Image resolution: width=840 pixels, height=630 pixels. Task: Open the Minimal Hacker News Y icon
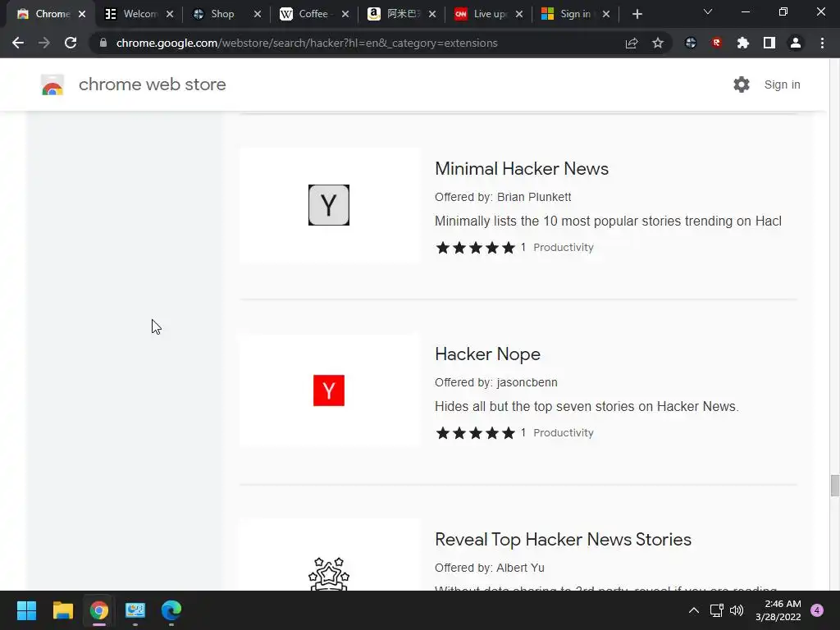329,205
